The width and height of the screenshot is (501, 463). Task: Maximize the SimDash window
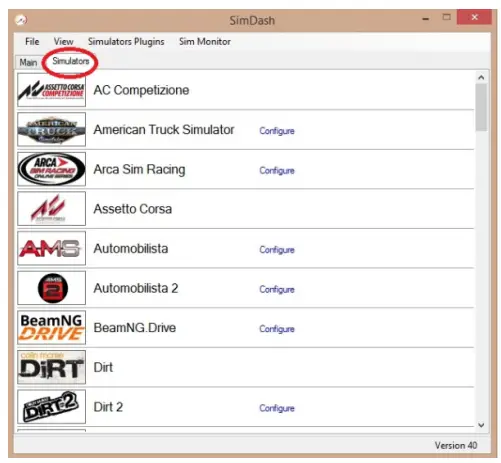tap(447, 17)
